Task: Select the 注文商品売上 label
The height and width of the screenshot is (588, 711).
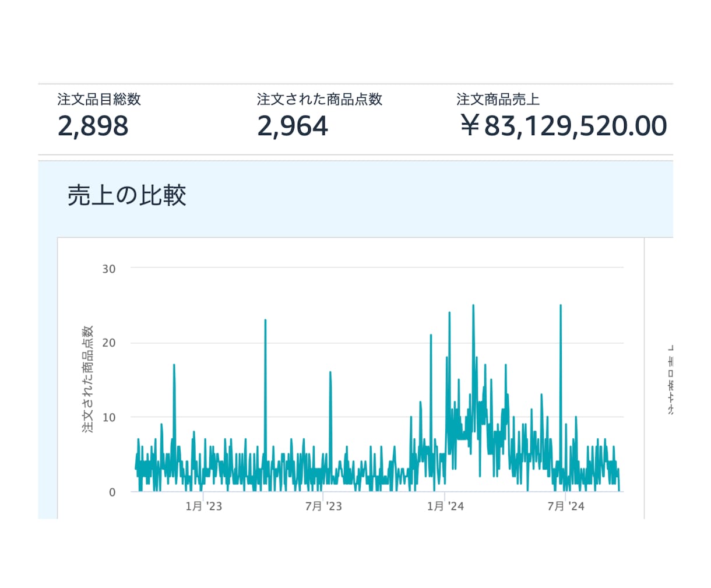Action: tap(498, 99)
